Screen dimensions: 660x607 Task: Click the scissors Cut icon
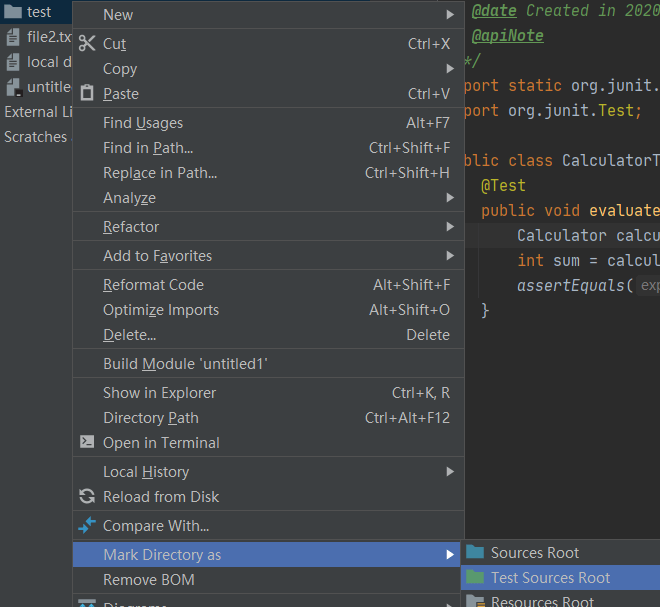tap(87, 44)
